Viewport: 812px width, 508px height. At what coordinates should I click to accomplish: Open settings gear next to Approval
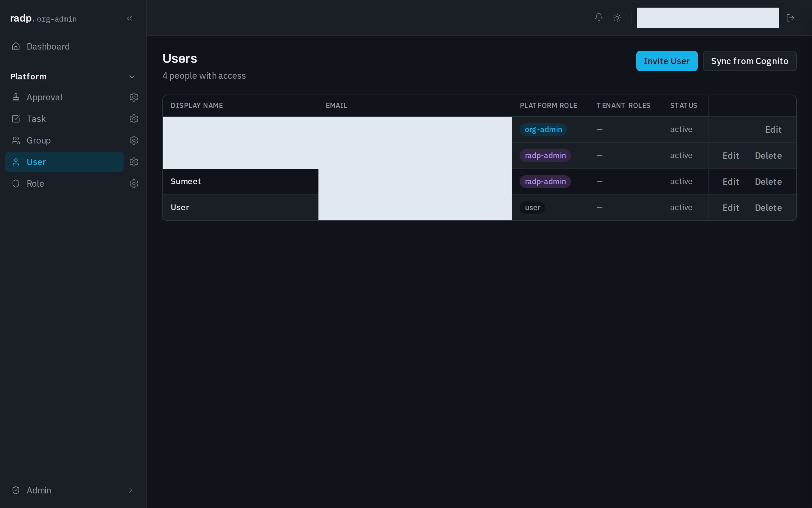134,97
